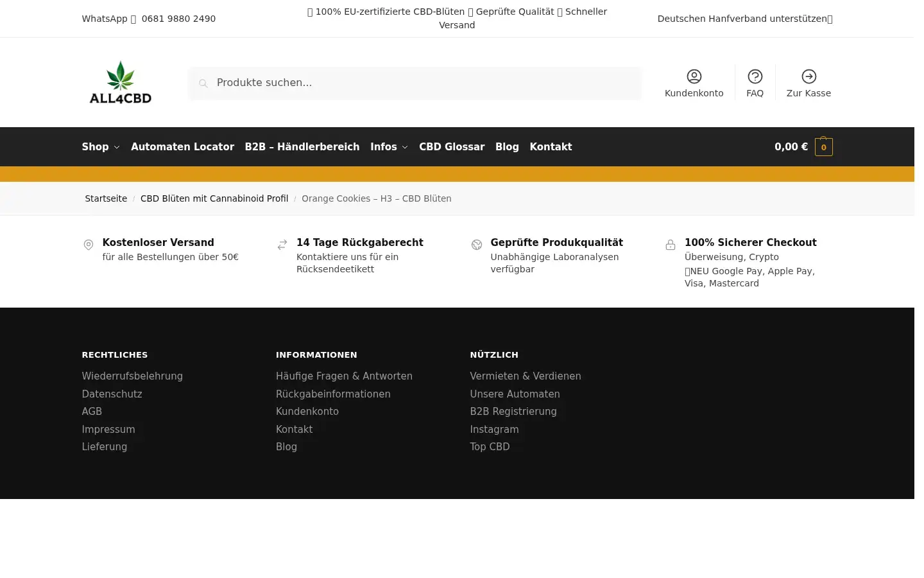Go to Zur Kasse arrow icon
This screenshot has height=578, width=924.
(x=809, y=76)
